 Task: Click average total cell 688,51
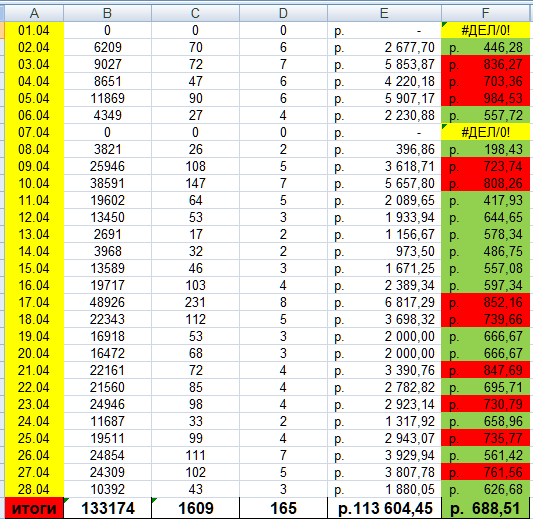pos(485,508)
